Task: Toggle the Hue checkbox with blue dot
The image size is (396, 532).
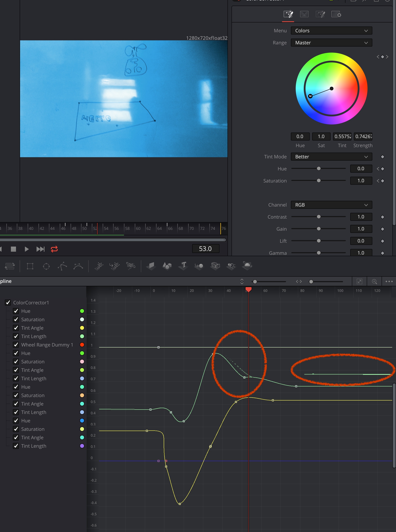Action: [x=16, y=420]
